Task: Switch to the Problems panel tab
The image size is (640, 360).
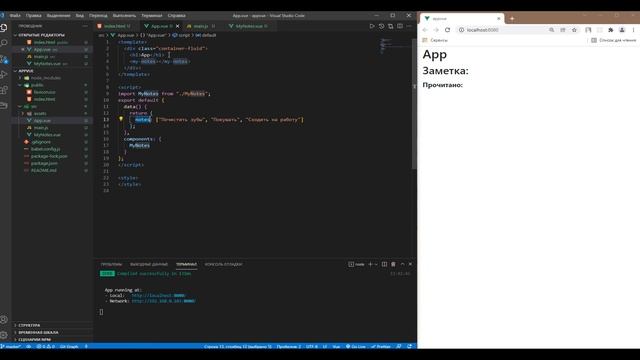Action: [x=111, y=264]
